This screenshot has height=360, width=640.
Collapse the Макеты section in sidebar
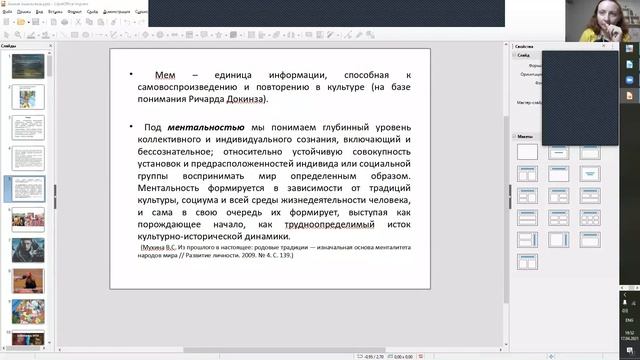coord(515,136)
